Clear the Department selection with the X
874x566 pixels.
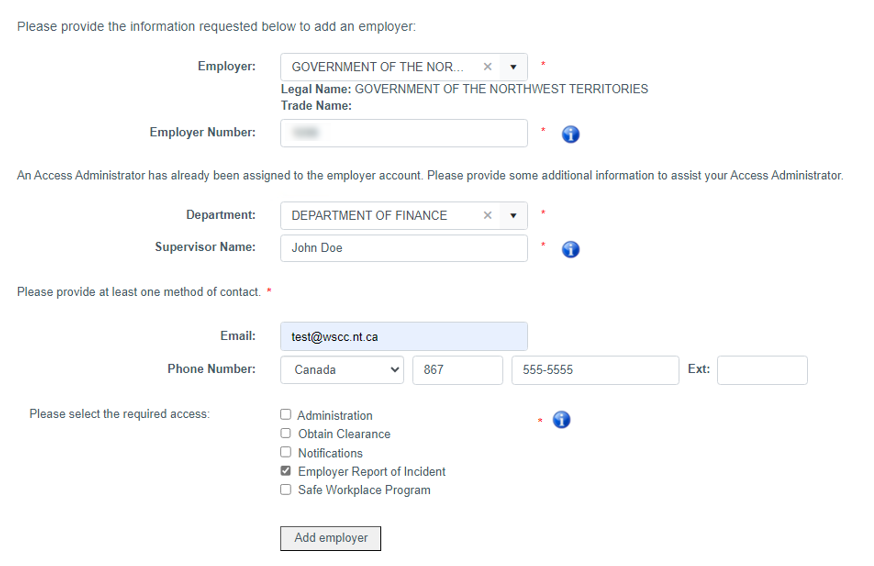coord(487,215)
